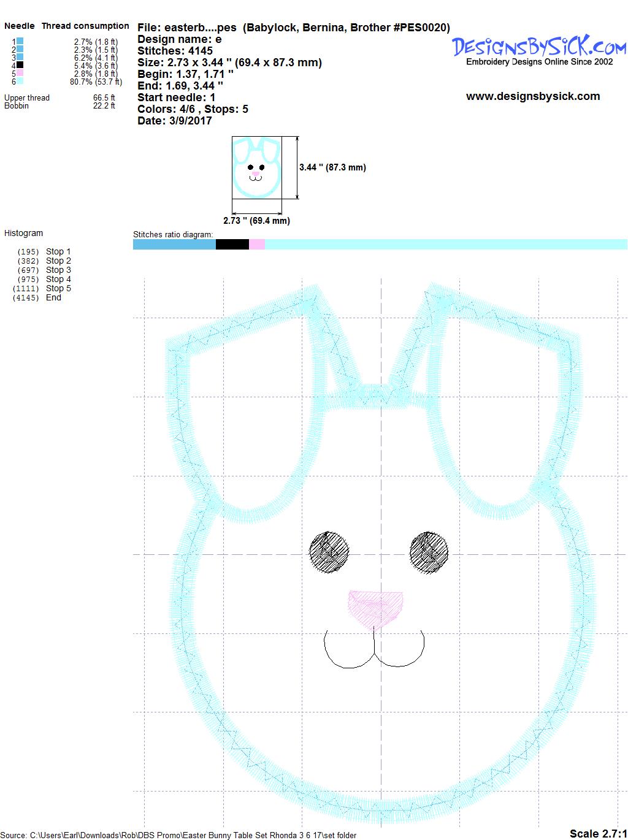Click needle 1 blue color swatch
Image resolution: width=628 pixels, height=840 pixels.
click(x=20, y=42)
